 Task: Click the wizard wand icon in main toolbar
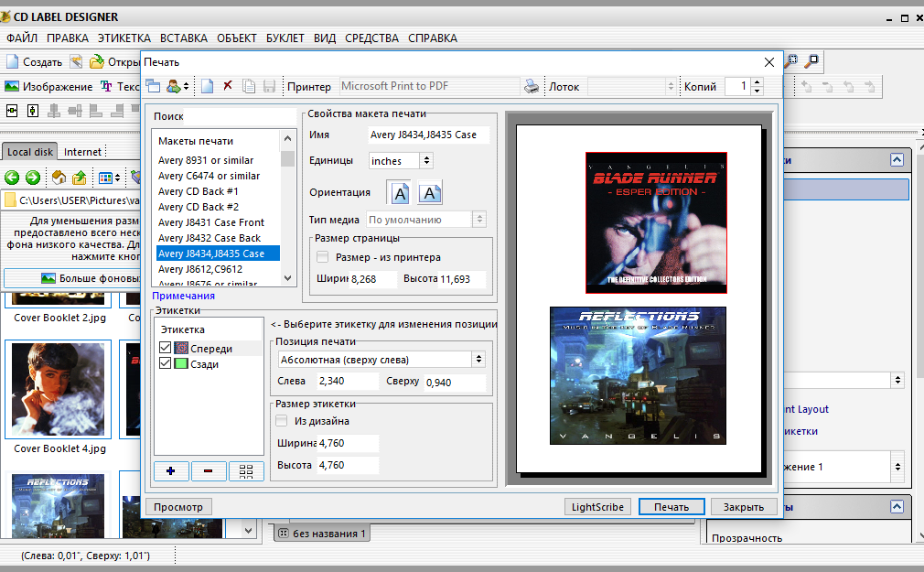tap(75, 61)
